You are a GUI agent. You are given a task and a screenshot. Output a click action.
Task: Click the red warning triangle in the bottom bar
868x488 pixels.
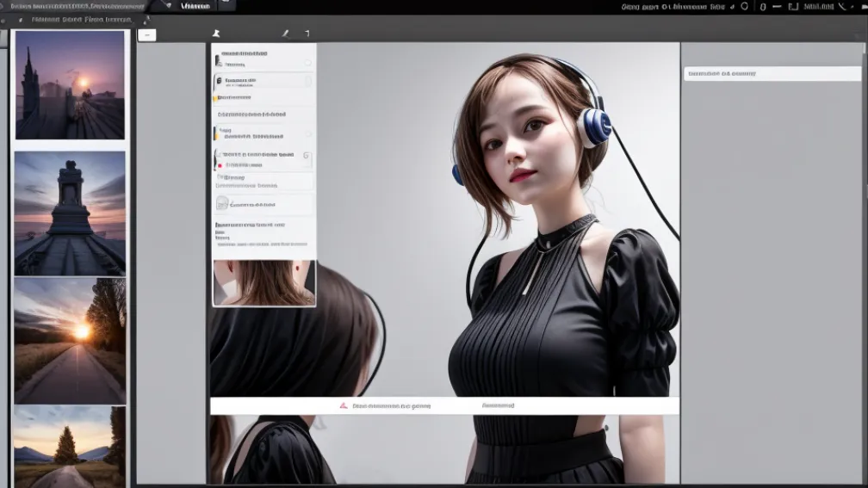pyautogui.click(x=343, y=405)
